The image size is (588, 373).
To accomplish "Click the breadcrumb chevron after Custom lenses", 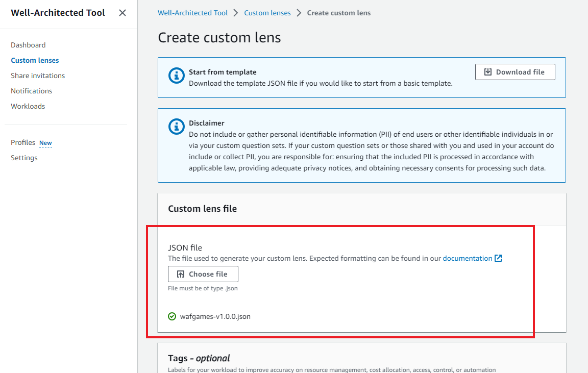I will pyautogui.click(x=299, y=13).
